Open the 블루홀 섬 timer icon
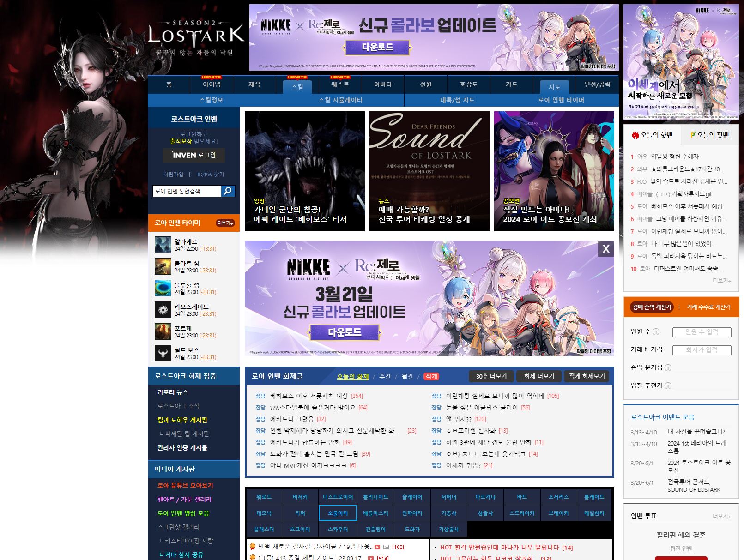The height and width of the screenshot is (560, 744). 163,288
